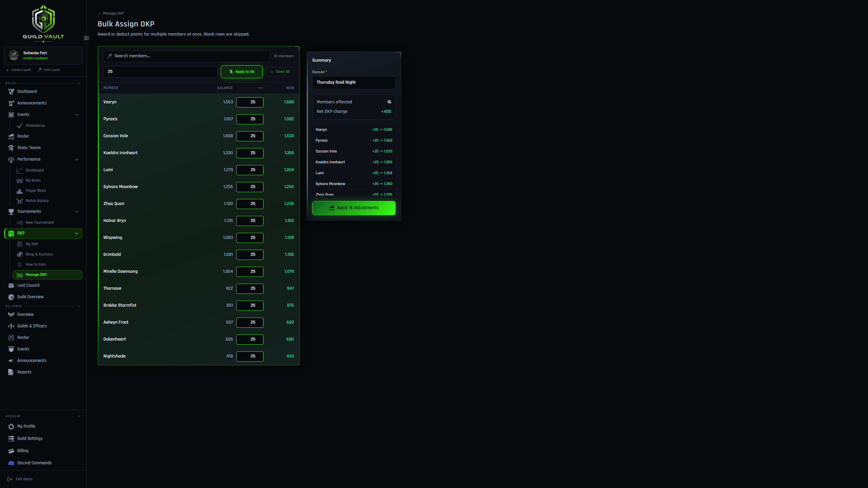Click the Apply to All button

242,72
